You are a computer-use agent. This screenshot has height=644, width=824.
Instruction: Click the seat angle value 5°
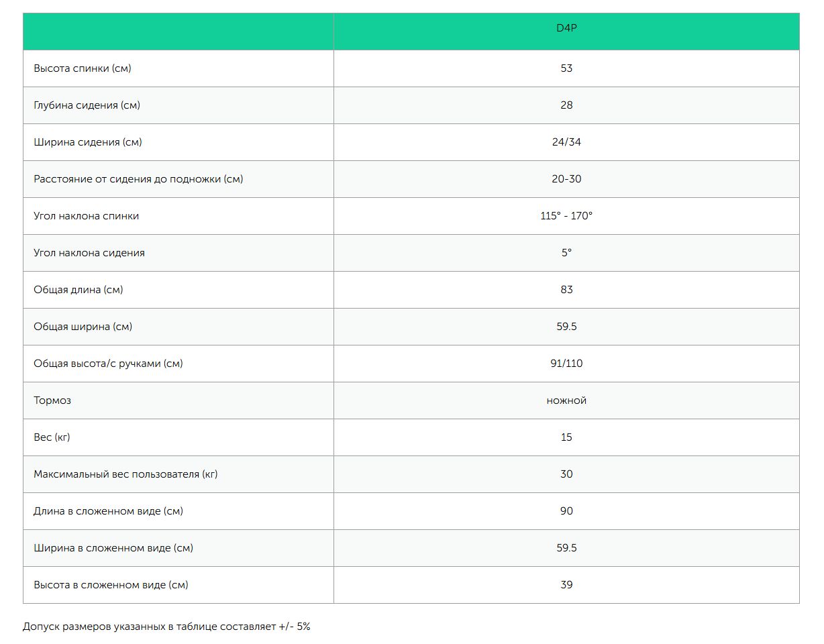tap(566, 253)
